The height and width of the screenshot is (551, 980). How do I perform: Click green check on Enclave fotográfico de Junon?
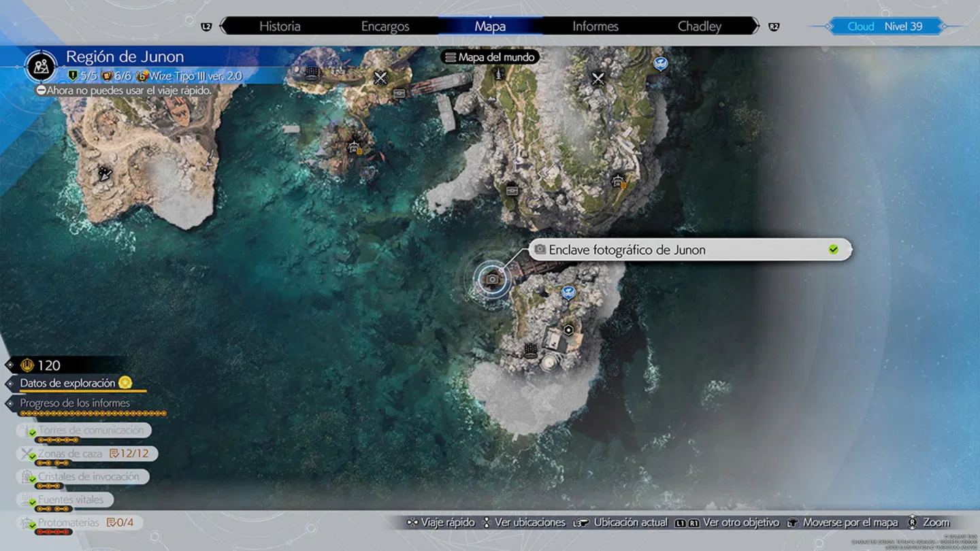click(833, 250)
